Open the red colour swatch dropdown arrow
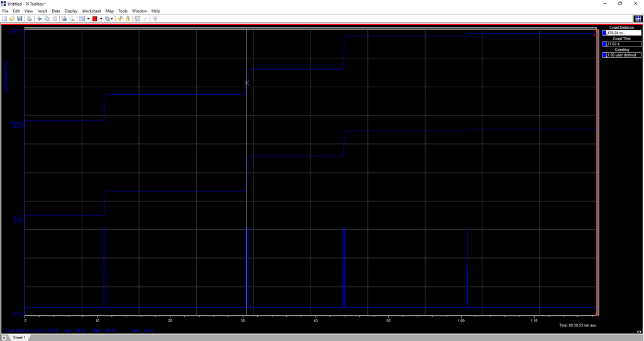This screenshot has width=644, height=341. [101, 18]
